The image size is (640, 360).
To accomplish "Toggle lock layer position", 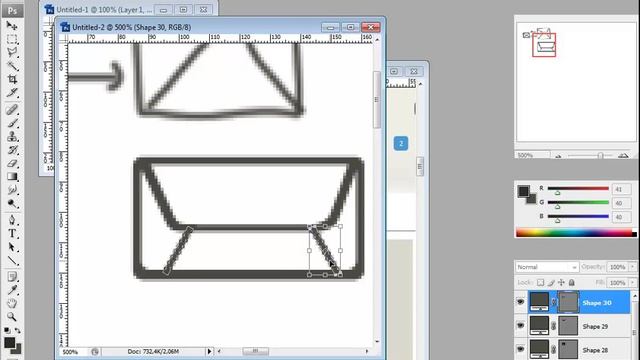I will [561, 282].
